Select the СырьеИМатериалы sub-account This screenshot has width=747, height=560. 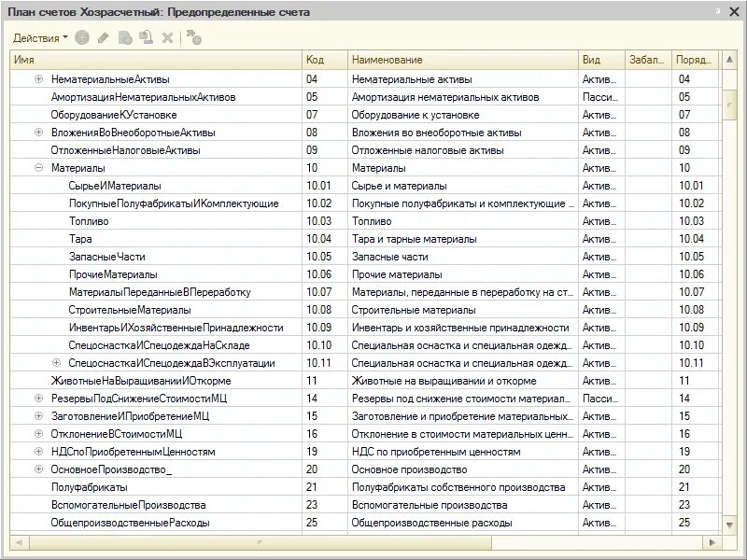tap(364, 186)
